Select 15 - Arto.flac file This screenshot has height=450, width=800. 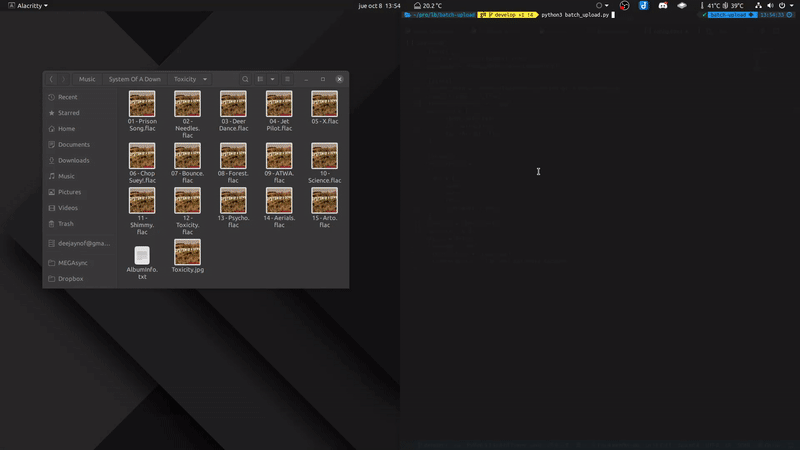(x=324, y=207)
